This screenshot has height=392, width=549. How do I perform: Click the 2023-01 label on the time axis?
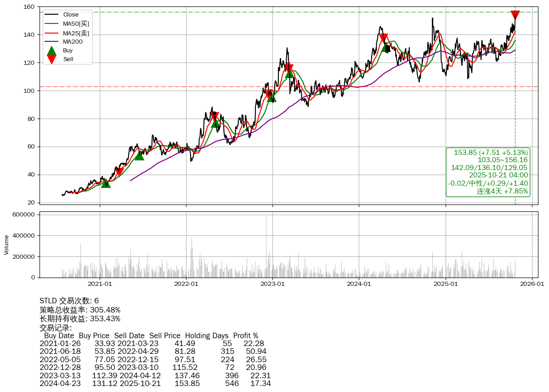272,284
